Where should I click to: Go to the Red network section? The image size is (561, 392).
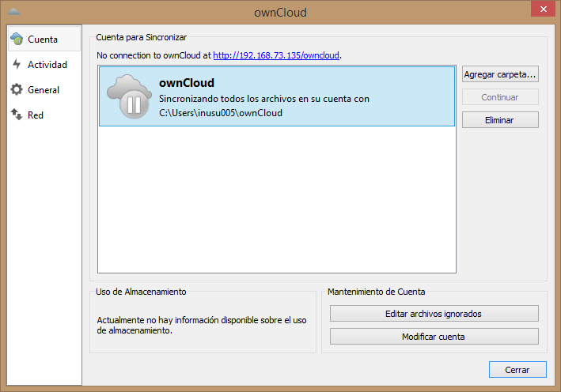44,115
